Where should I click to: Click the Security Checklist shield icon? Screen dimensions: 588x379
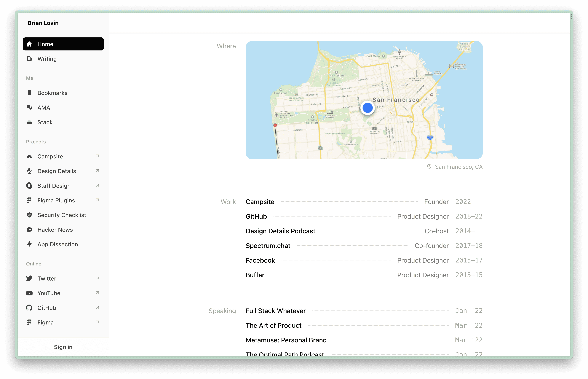tap(29, 215)
